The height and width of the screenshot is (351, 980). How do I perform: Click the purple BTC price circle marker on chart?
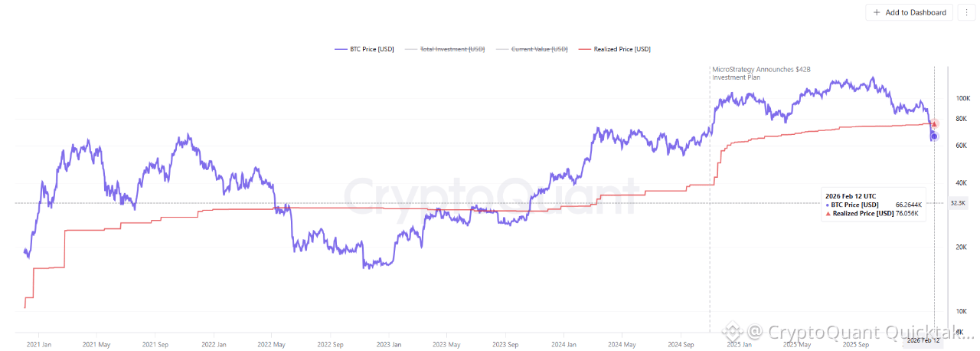point(934,136)
